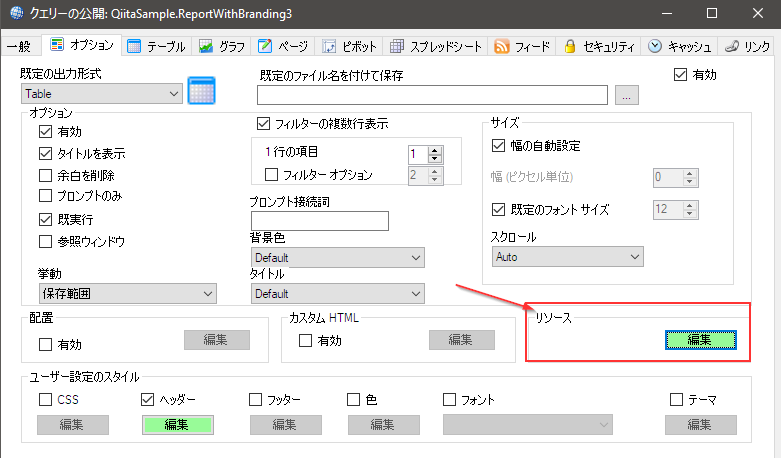
Task: Open the ピボット tab
Action: (x=349, y=46)
